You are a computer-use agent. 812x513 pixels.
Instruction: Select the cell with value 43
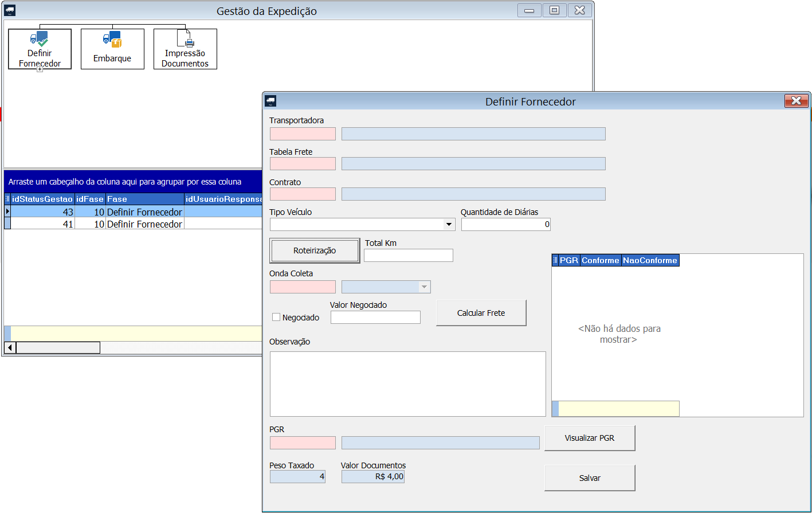pyautogui.click(x=43, y=212)
